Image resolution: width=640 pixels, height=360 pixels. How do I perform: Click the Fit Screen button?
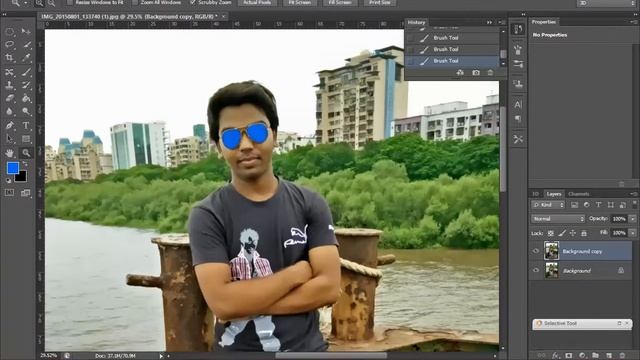click(300, 2)
